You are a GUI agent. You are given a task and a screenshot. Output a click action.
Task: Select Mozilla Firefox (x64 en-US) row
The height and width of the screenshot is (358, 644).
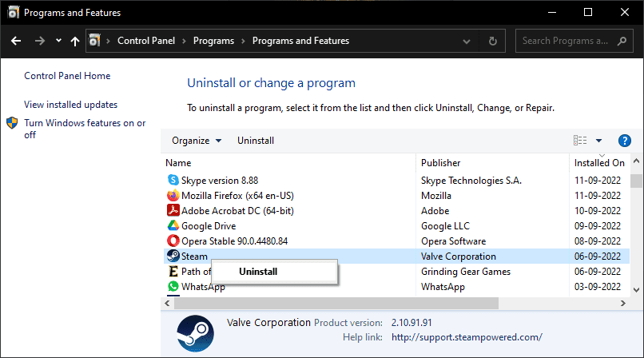(396, 196)
